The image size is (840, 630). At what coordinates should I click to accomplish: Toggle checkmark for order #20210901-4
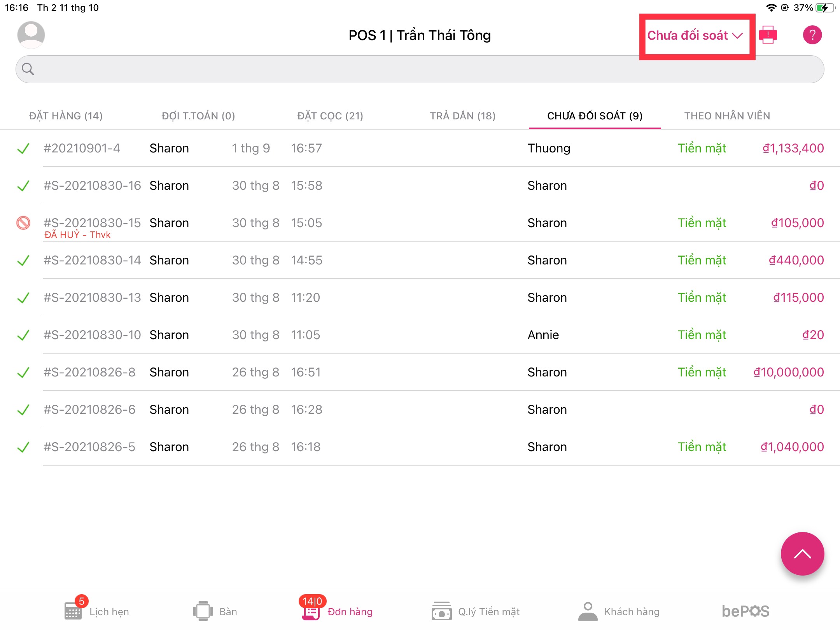coord(23,149)
